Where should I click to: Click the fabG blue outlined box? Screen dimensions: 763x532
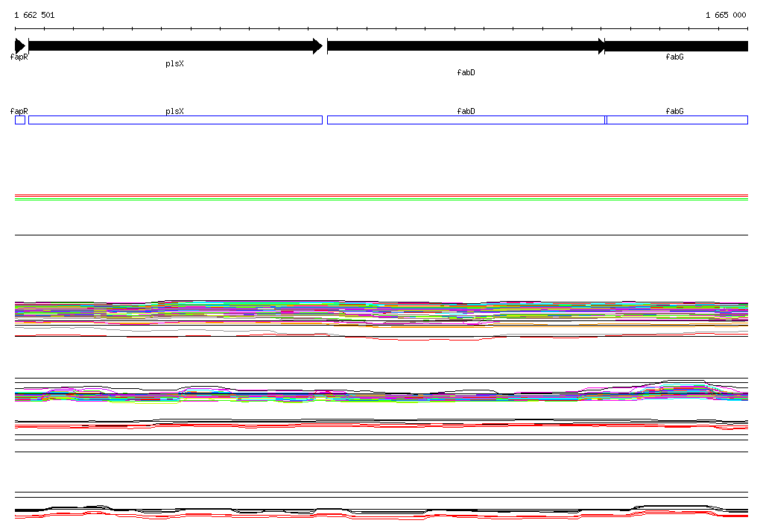tap(677, 120)
